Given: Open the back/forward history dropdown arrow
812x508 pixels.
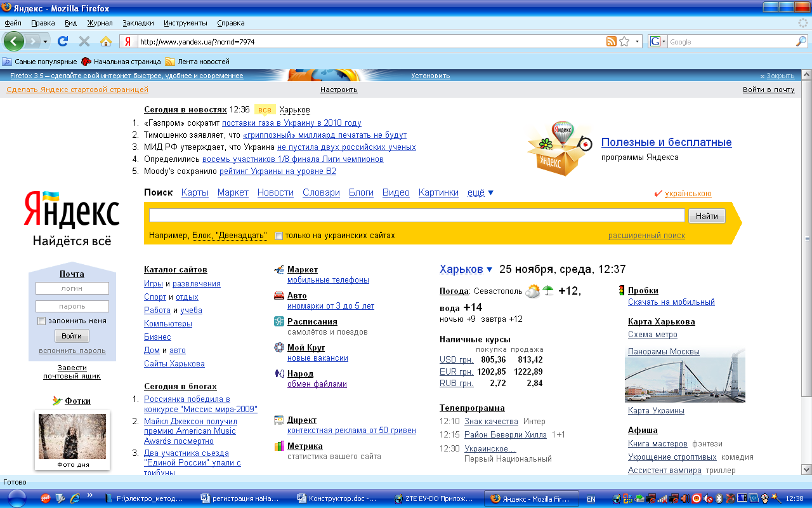Looking at the screenshot, I should (x=45, y=41).
